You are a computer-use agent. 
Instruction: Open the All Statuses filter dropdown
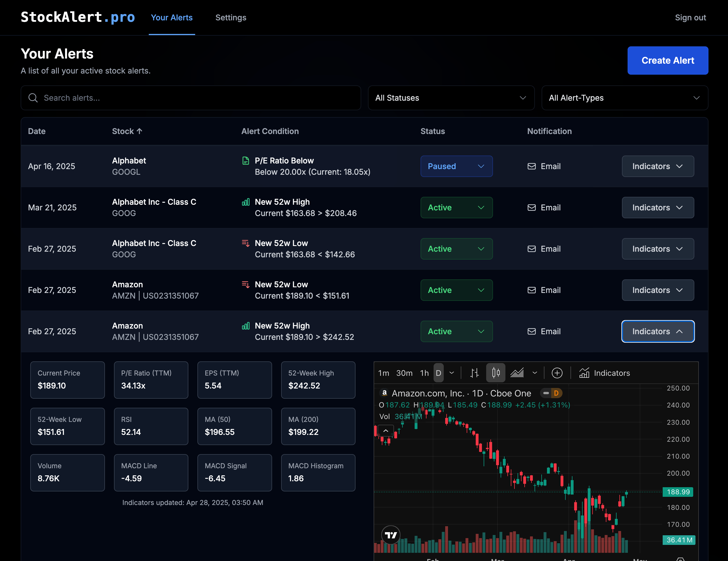point(451,98)
